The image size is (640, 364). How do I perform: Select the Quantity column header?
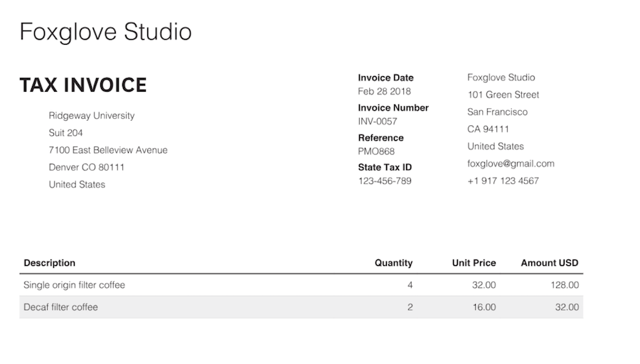(393, 263)
